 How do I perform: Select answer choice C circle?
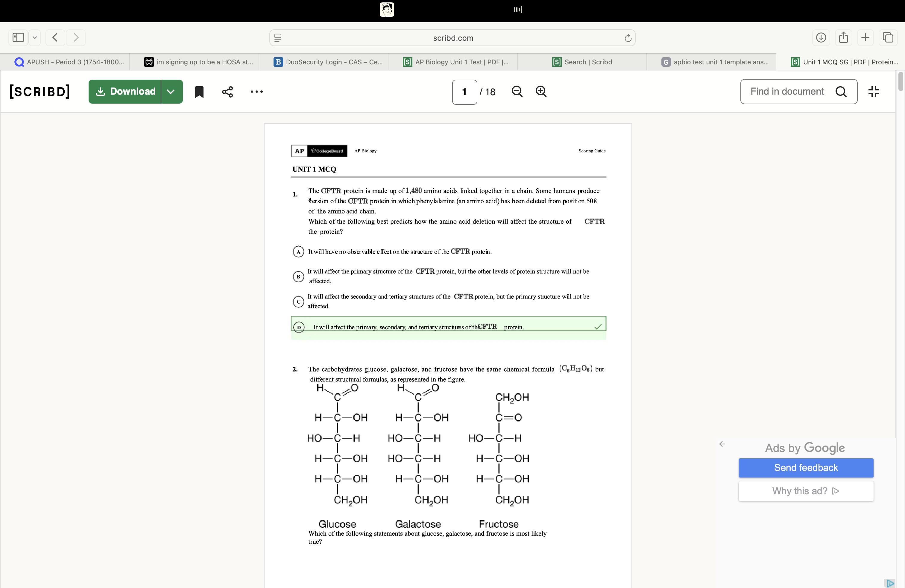[x=298, y=301]
